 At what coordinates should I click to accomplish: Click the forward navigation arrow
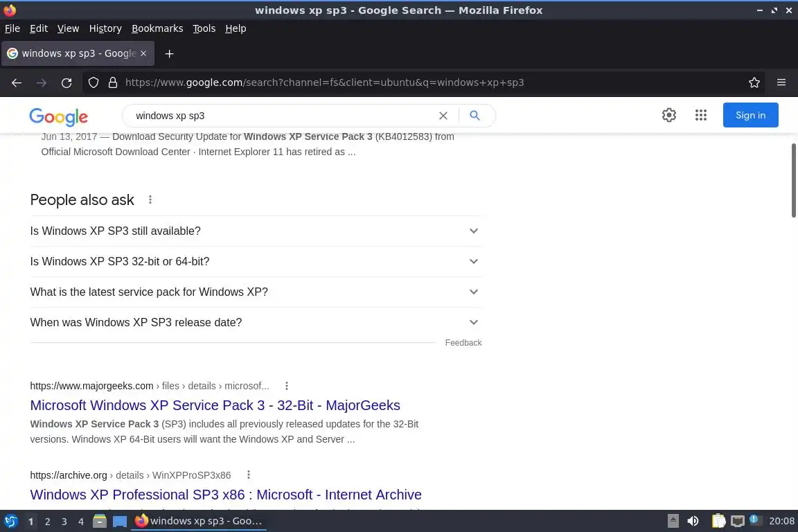pyautogui.click(x=42, y=82)
